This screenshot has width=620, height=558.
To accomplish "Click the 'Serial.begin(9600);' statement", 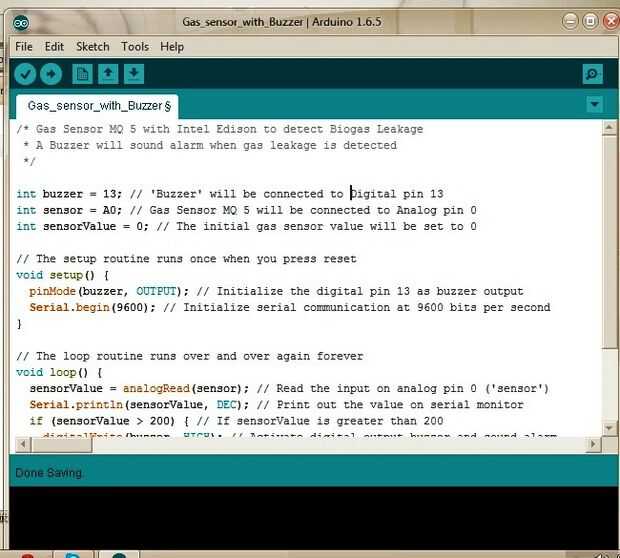I will point(93,308).
